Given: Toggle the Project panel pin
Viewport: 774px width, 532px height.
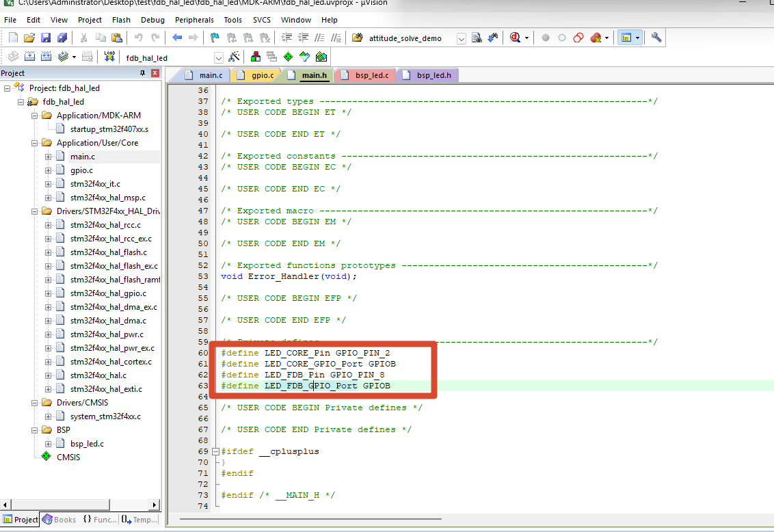Looking at the screenshot, I should (x=142, y=73).
